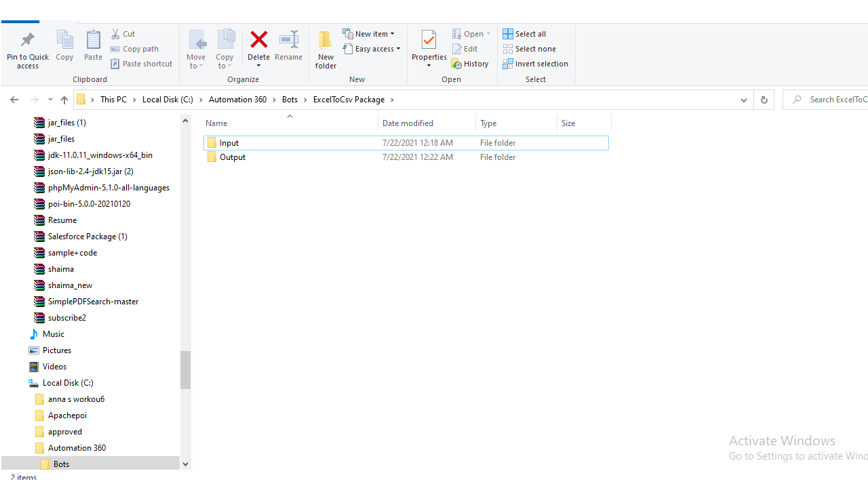This screenshot has width=868, height=488.
Task: Click the Pin to Quick access icon
Action: [28, 40]
